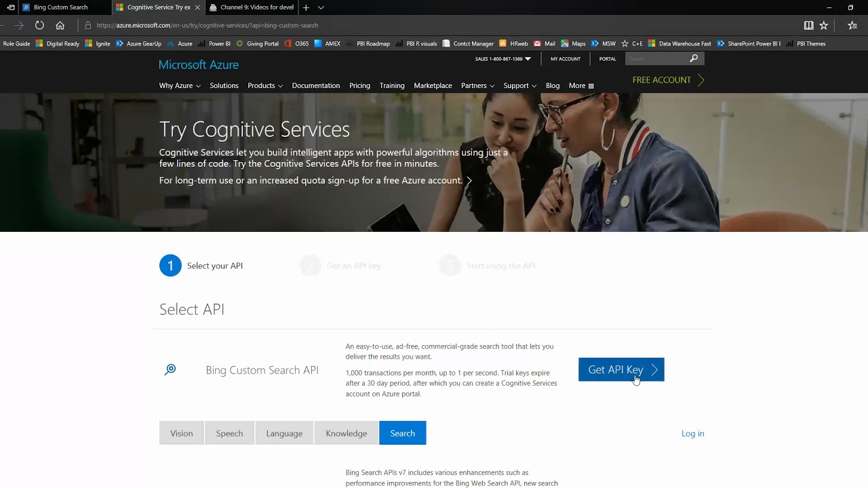
Task: Open the PBI Roadmap bookmark
Action: [368, 43]
